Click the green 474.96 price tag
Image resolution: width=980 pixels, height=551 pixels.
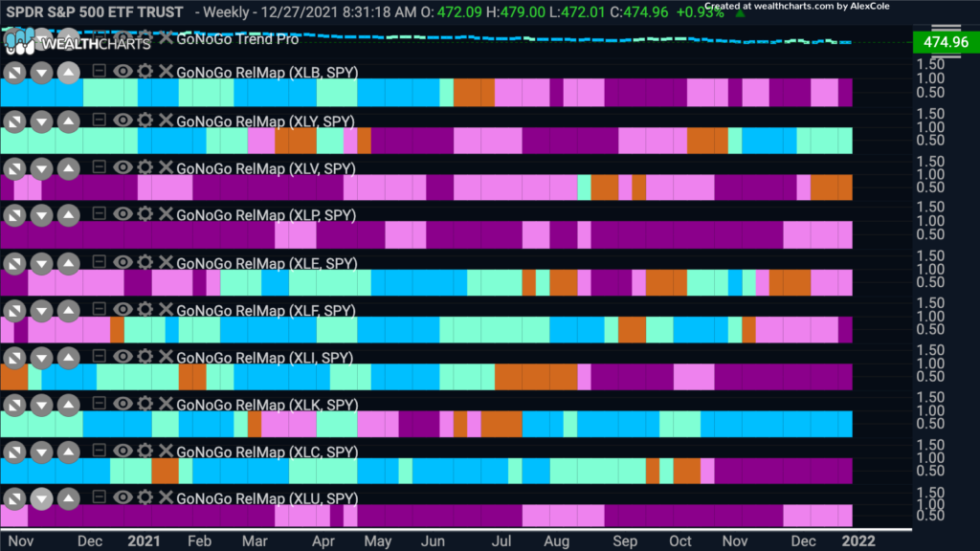(x=946, y=42)
